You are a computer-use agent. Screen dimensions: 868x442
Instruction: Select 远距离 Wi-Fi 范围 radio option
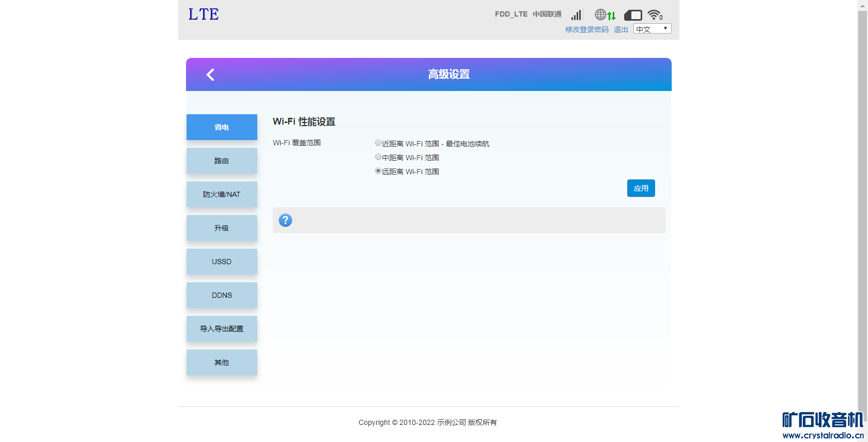coord(378,171)
